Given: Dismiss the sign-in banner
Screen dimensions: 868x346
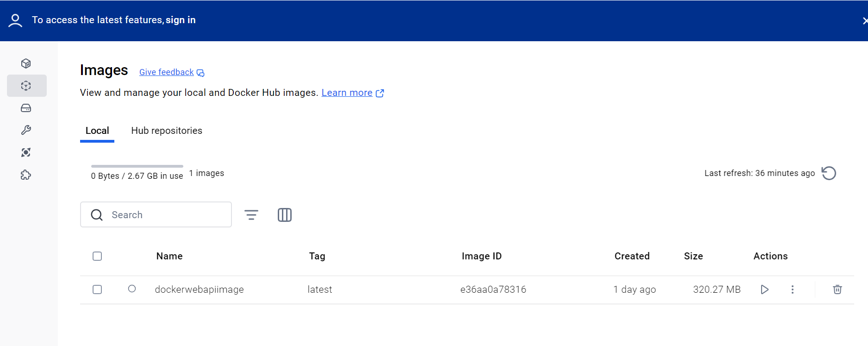Looking at the screenshot, I should (864, 20).
